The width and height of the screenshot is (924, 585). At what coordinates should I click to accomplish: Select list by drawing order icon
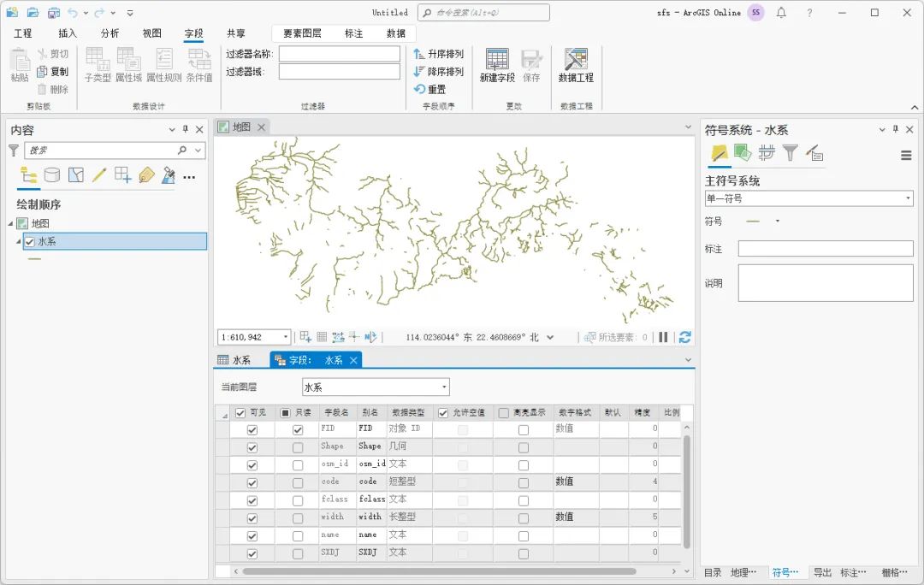28,175
